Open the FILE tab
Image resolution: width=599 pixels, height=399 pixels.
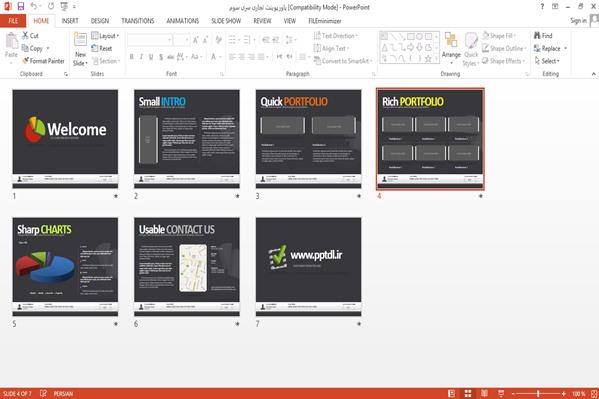(13, 21)
